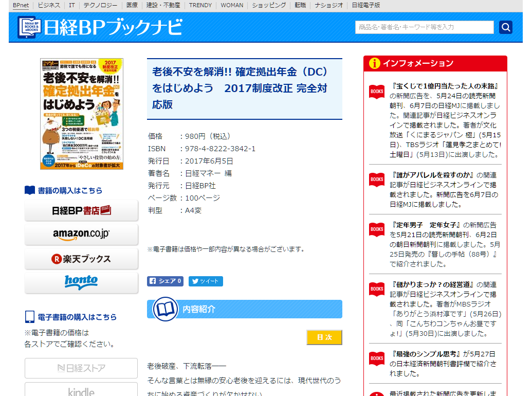Open the 日経ストア ebook store
Viewport: 532px width, 396px height.
pyautogui.click(x=81, y=368)
